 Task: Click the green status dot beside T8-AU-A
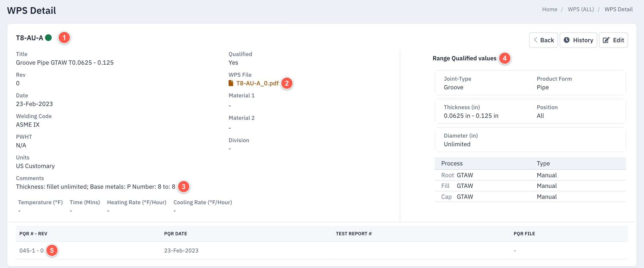click(49, 38)
